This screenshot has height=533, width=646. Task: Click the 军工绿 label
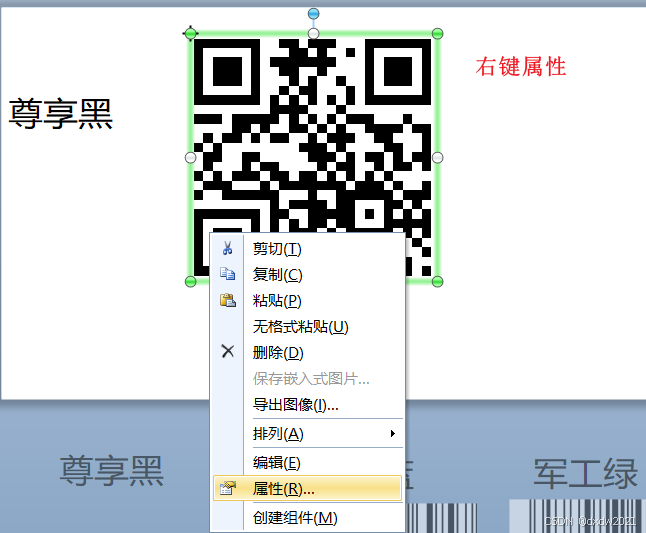pyautogui.click(x=585, y=474)
